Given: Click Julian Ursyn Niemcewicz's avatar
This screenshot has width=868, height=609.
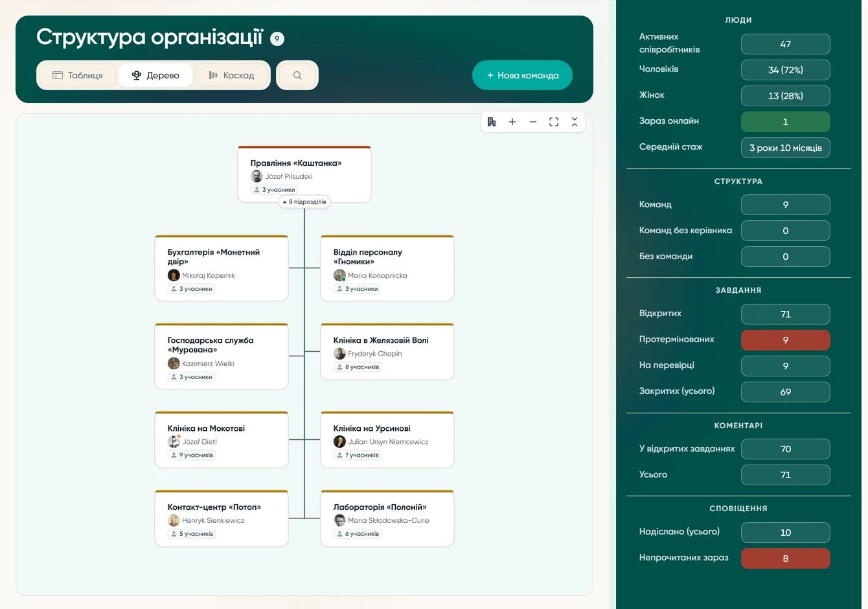Looking at the screenshot, I should (x=339, y=442).
